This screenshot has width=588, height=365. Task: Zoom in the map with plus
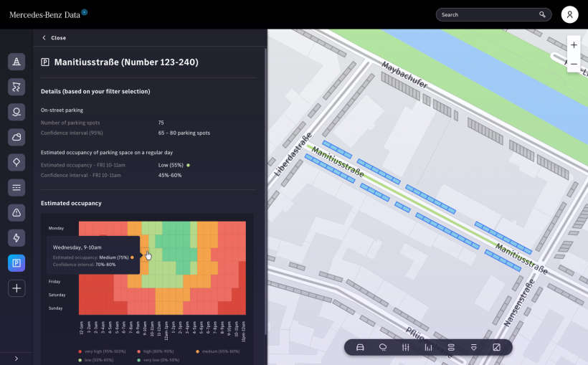coord(574,45)
